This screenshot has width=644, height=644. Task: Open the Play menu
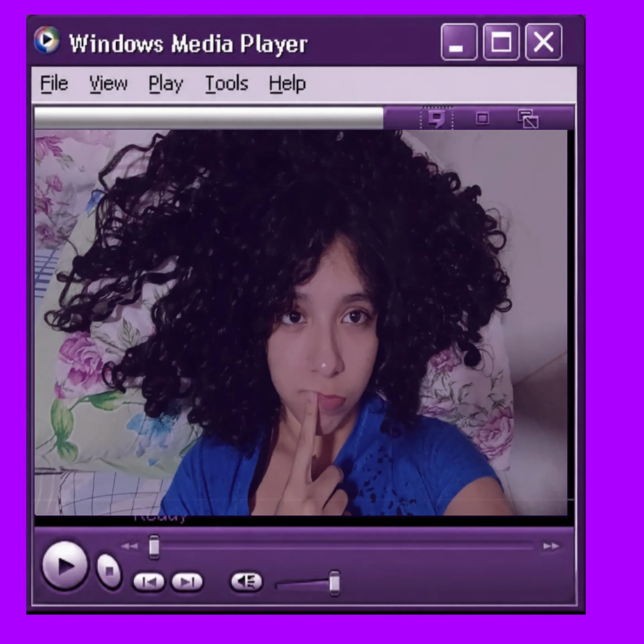166,84
